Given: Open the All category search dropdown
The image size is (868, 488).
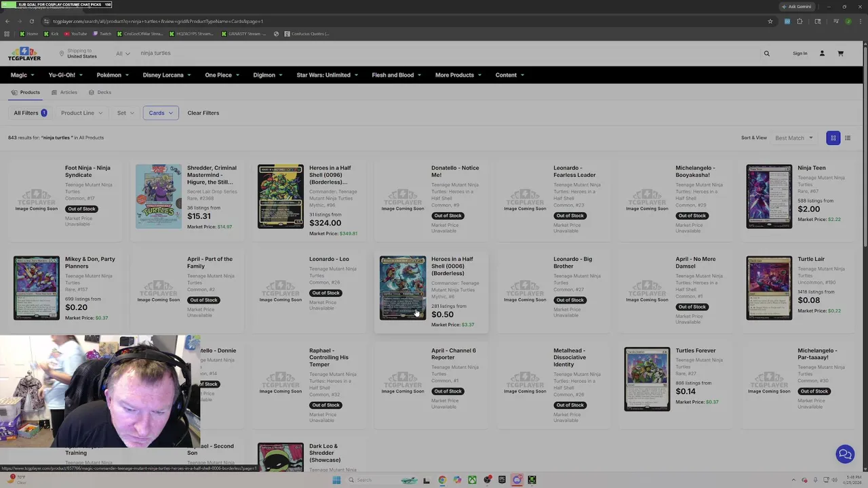Looking at the screenshot, I should (x=123, y=54).
